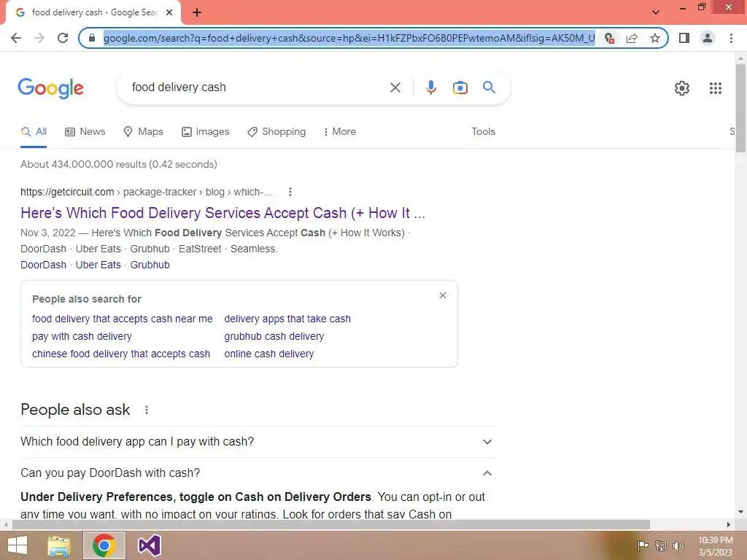Open the More search filters menu

coord(340,132)
